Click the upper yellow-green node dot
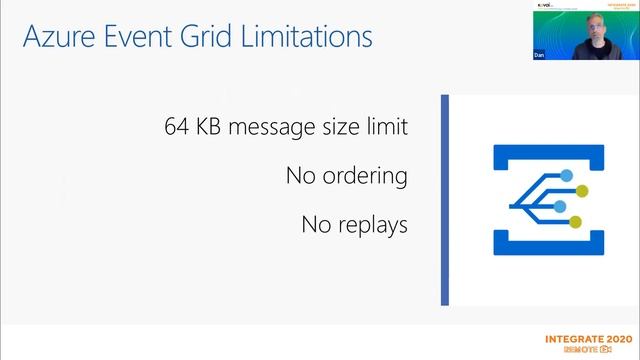 pyautogui.click(x=582, y=191)
